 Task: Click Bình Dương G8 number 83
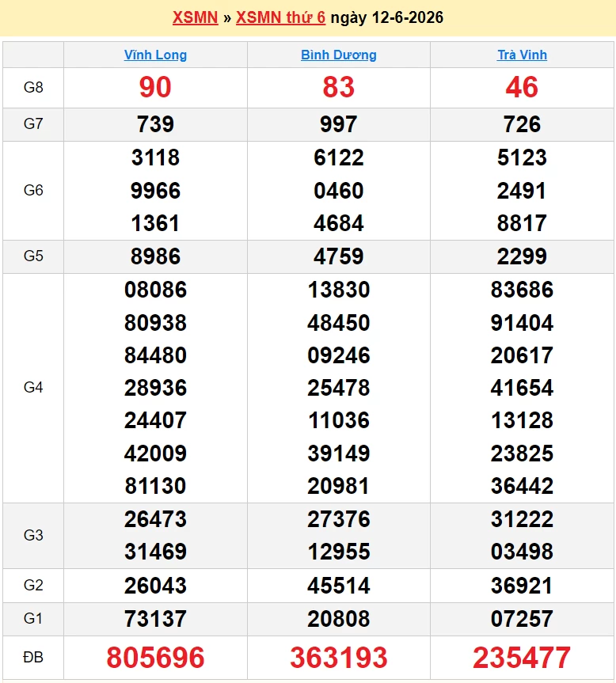[x=339, y=87]
